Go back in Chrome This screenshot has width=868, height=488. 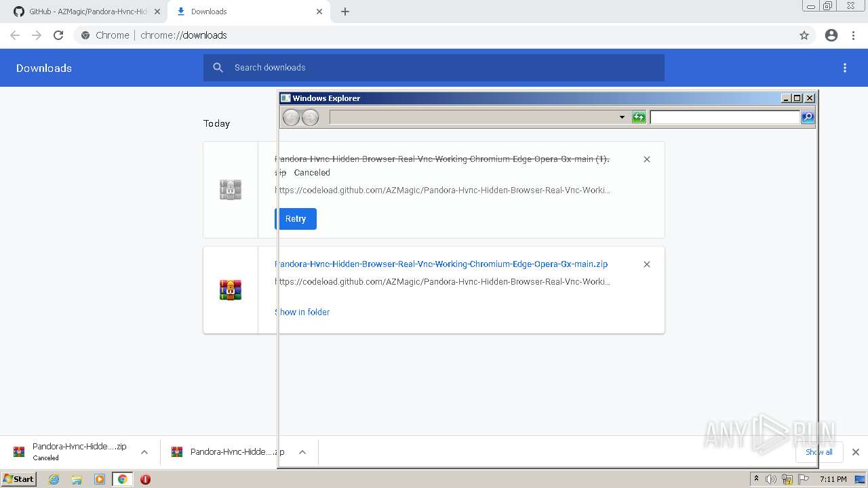click(x=15, y=35)
